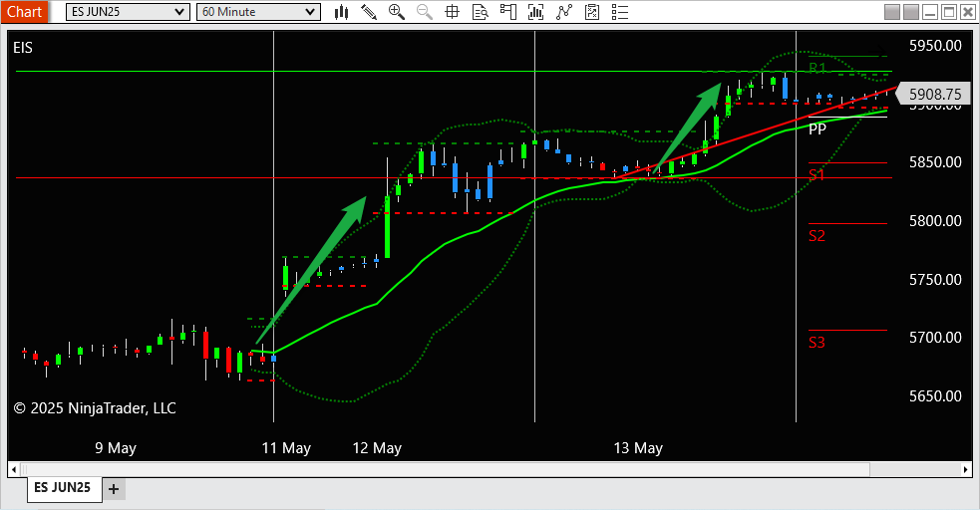Click the 11 May date label

click(286, 448)
